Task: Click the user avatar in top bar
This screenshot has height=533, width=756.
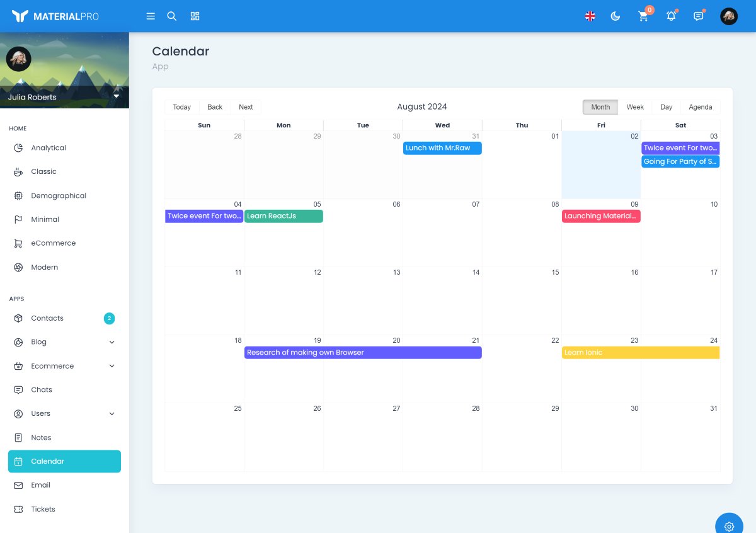Action: [729, 16]
